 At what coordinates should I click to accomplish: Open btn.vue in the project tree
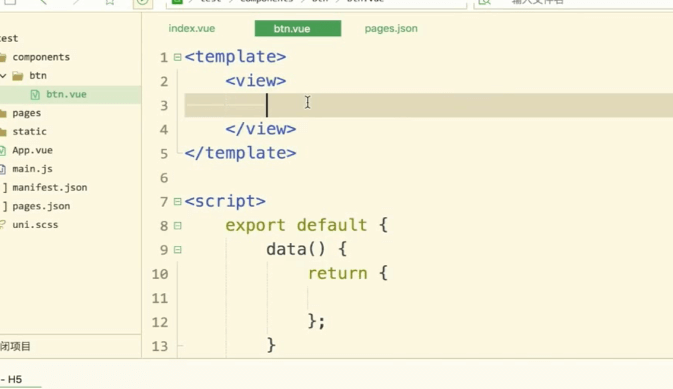click(66, 94)
